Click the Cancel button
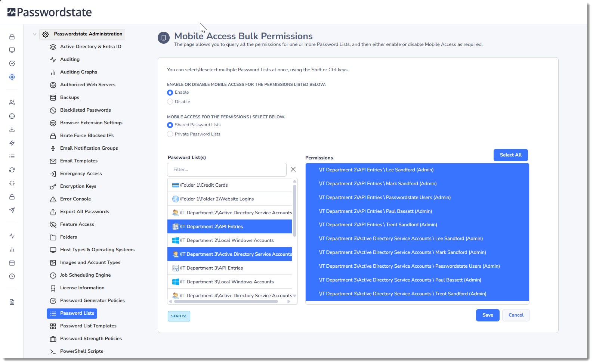This screenshot has height=364, width=593. (516, 315)
